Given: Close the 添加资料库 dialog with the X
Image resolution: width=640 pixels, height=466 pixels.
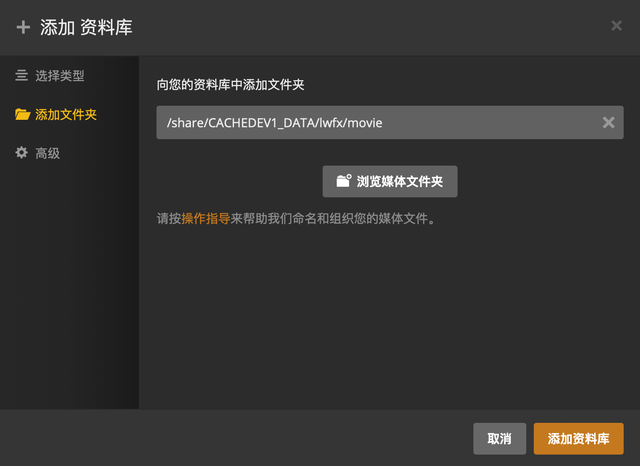Looking at the screenshot, I should click(x=616, y=26).
